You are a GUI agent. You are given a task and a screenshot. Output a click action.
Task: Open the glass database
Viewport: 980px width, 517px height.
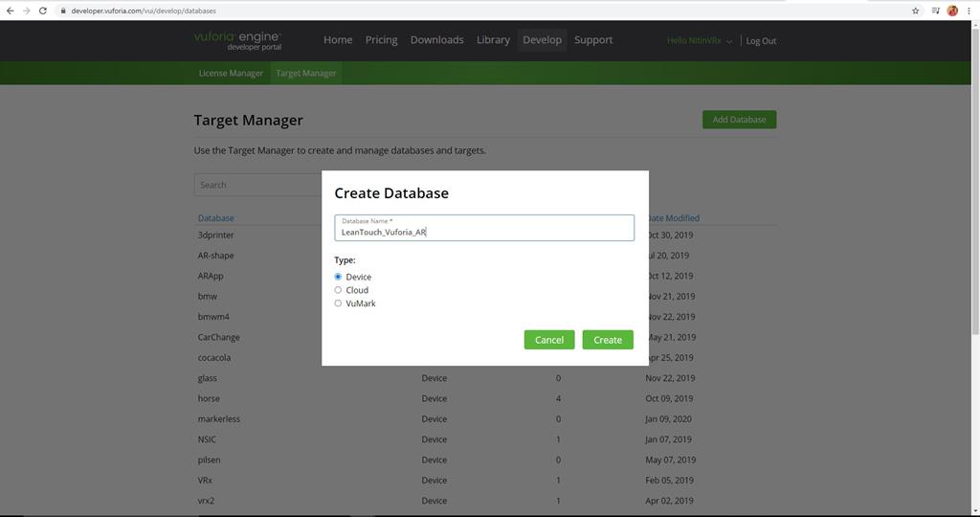point(208,378)
